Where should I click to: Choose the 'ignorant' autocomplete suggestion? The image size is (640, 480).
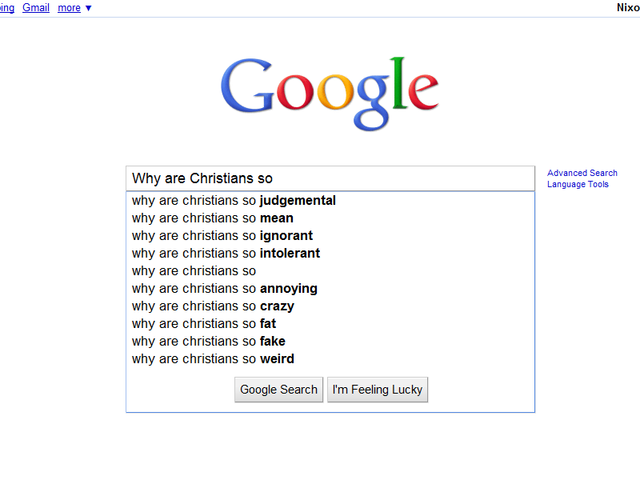pos(330,236)
